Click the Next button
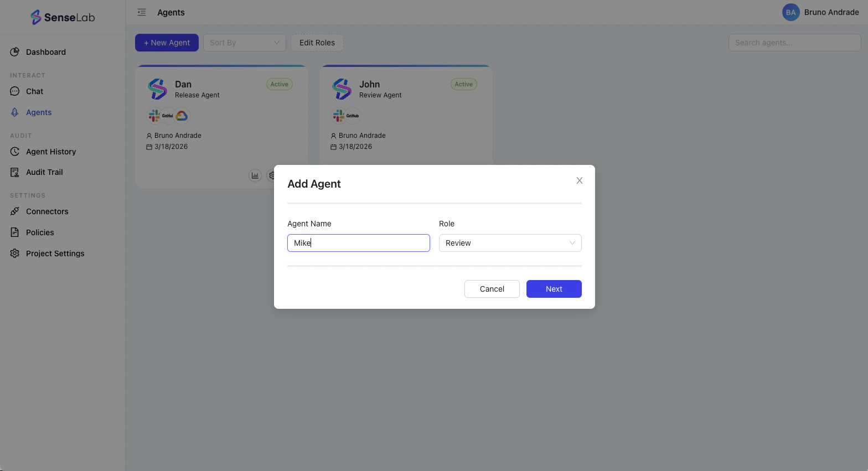868x471 pixels. pyautogui.click(x=554, y=289)
